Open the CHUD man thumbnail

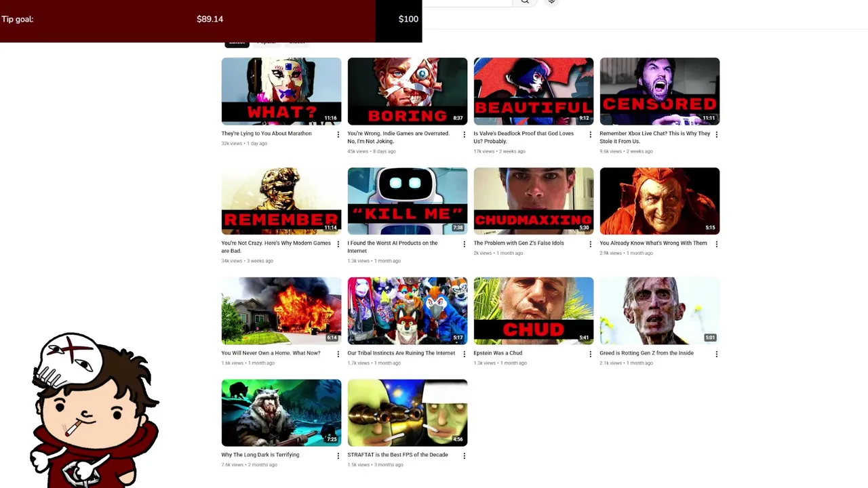click(x=534, y=311)
